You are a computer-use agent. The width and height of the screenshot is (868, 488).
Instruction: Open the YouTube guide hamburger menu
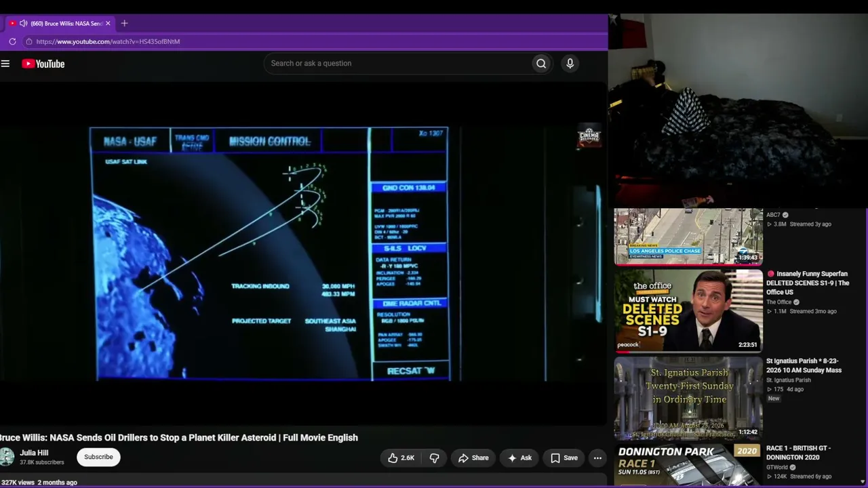(5, 64)
